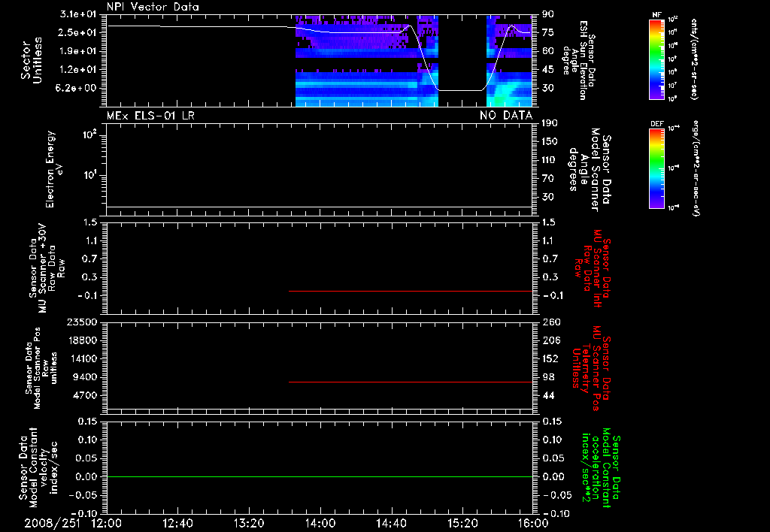Click the 152 telemetry tick label
The width and height of the screenshot is (770, 532).
coord(550,358)
